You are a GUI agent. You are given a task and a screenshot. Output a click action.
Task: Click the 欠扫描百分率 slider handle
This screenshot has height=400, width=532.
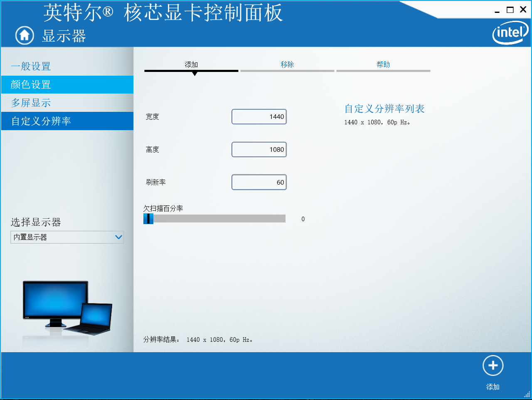tap(148, 219)
